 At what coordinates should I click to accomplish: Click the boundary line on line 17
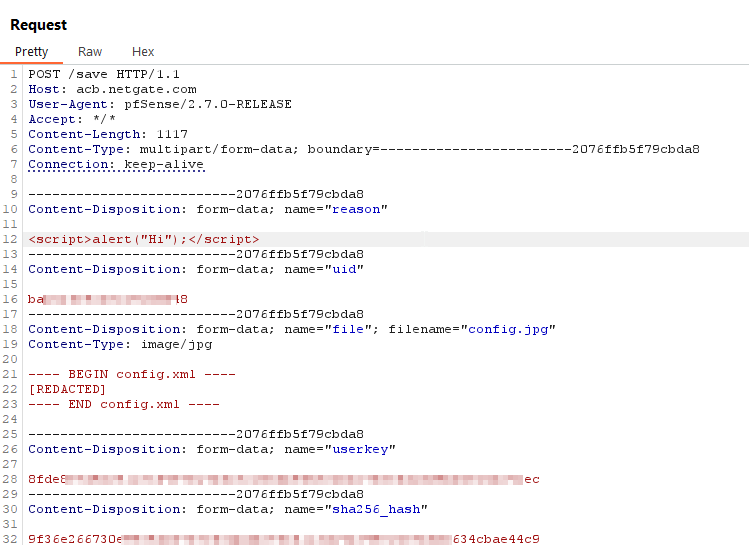(196, 314)
